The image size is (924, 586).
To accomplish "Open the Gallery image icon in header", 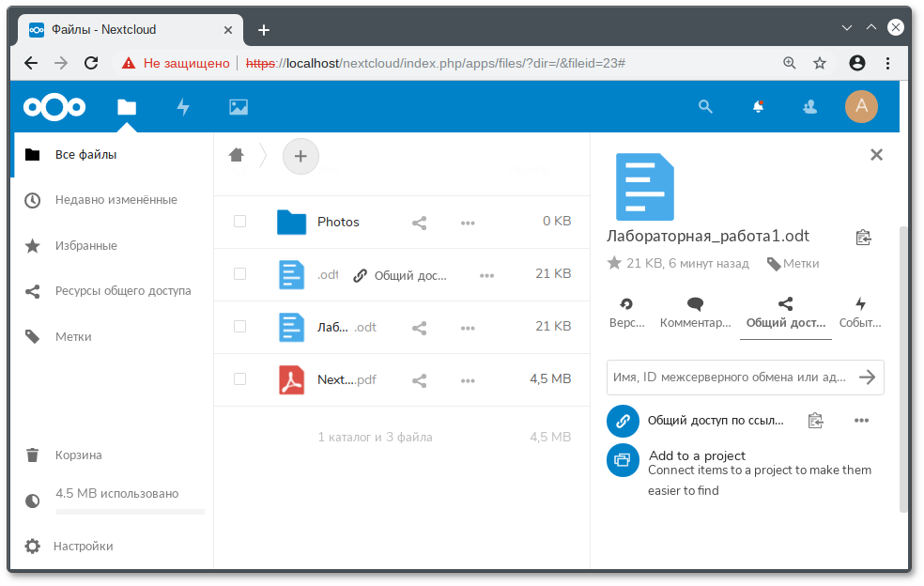I will click(x=239, y=107).
